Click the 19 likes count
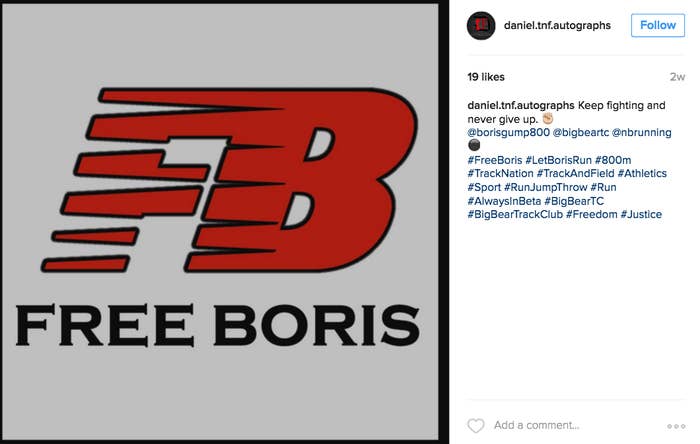700x444 pixels. [486, 77]
